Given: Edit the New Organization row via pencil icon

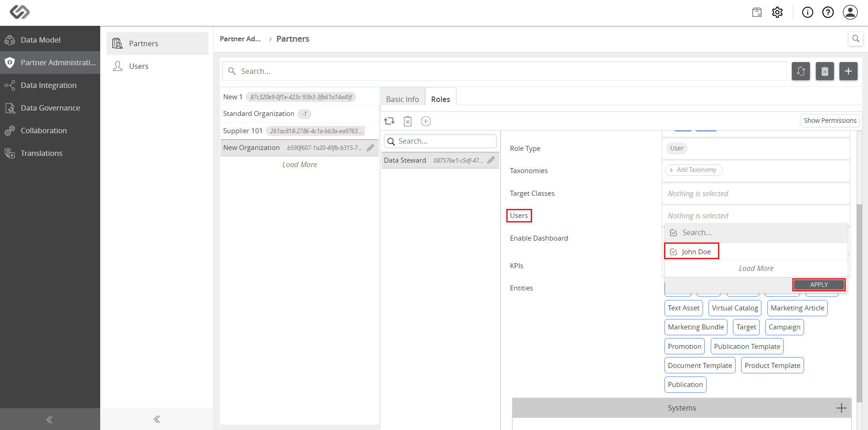Looking at the screenshot, I should (370, 148).
